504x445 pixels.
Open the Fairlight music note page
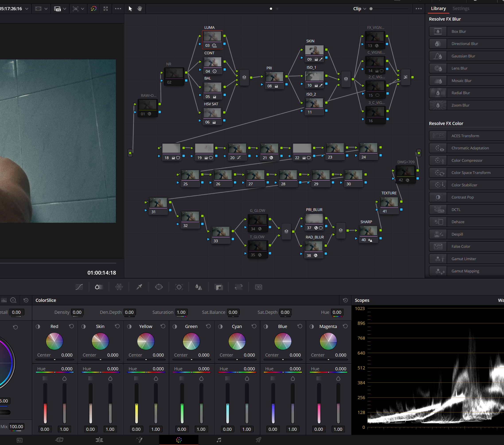219,440
